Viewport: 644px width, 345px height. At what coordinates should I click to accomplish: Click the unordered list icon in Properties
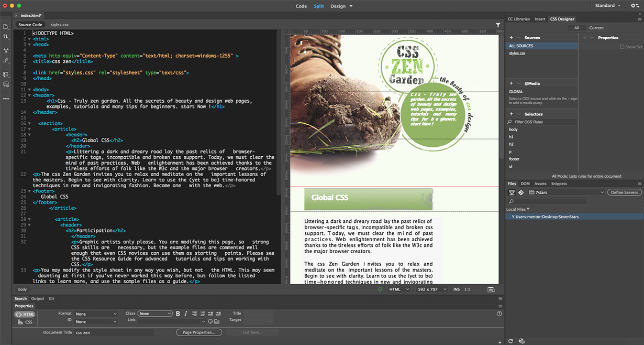coord(194,314)
